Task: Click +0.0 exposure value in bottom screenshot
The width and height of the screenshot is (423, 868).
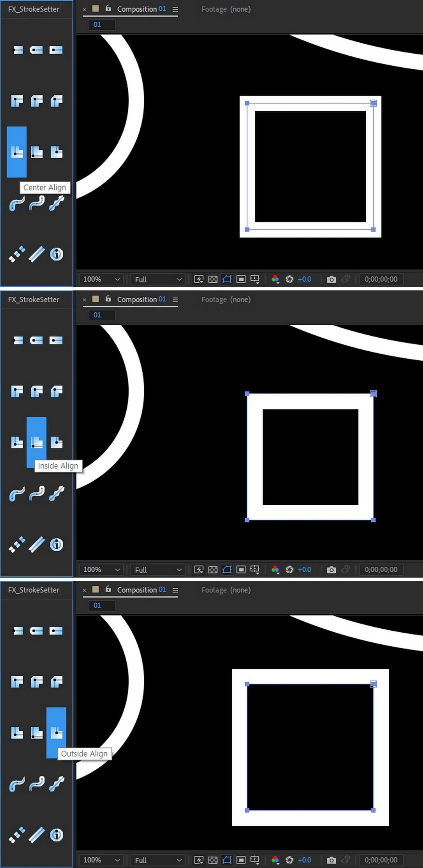Action: point(305,860)
